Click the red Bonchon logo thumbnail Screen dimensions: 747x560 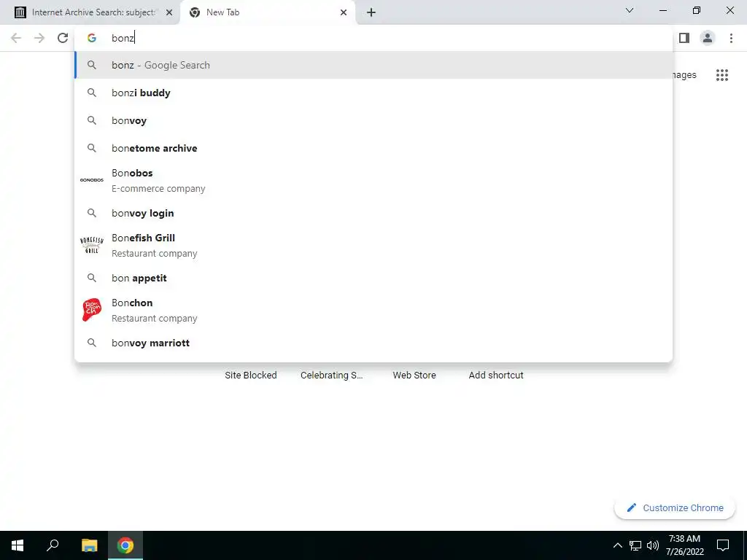coord(92,310)
